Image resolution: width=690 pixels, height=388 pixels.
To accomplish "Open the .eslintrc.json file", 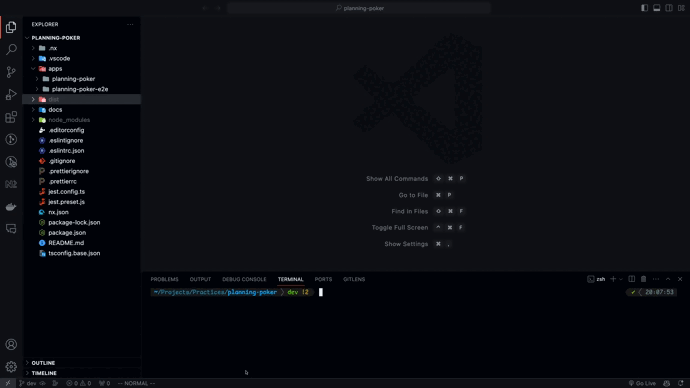I will tap(82, 150).
